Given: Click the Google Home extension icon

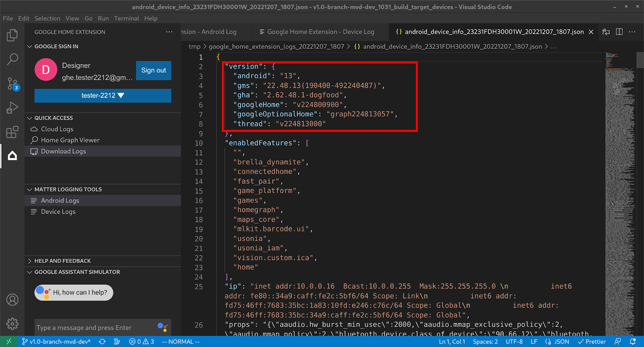Looking at the screenshot, I should 12,156.
